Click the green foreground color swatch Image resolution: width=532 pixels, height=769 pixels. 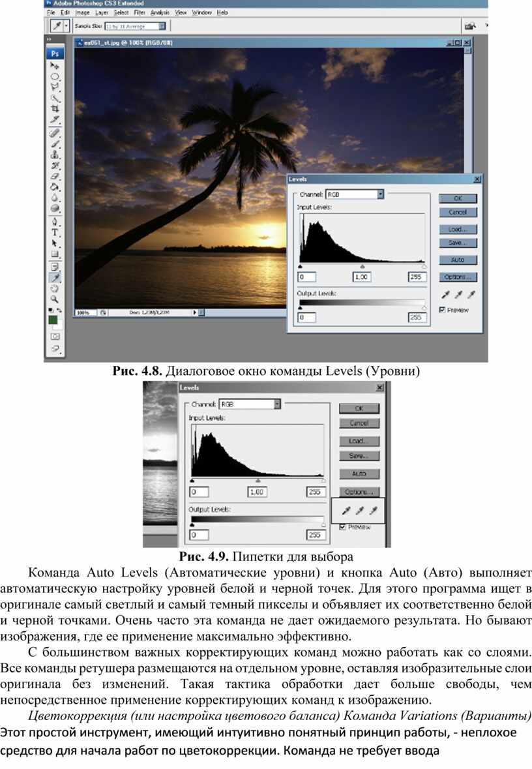52,320
